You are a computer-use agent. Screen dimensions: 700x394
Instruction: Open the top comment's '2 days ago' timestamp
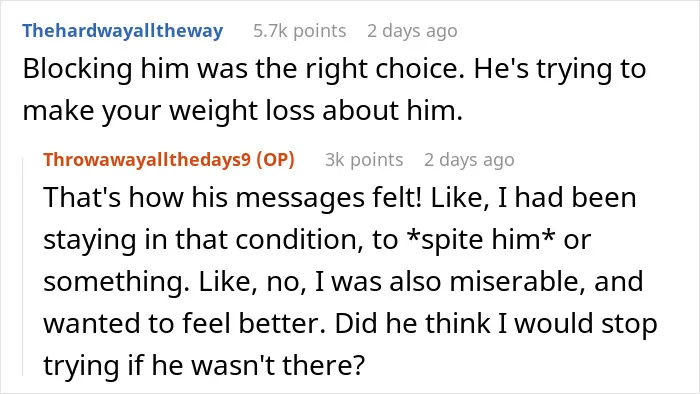(412, 31)
